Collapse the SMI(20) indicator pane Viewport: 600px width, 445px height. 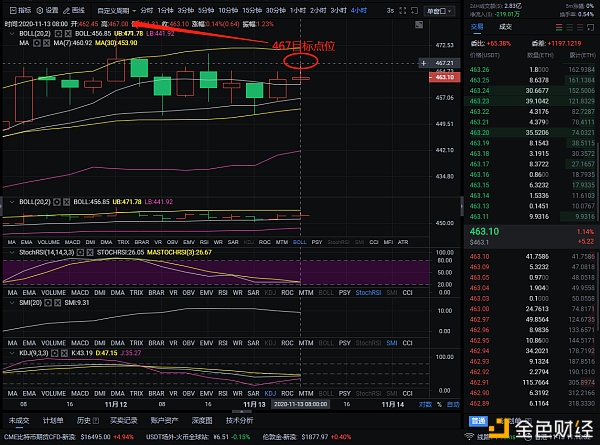(x=11, y=303)
